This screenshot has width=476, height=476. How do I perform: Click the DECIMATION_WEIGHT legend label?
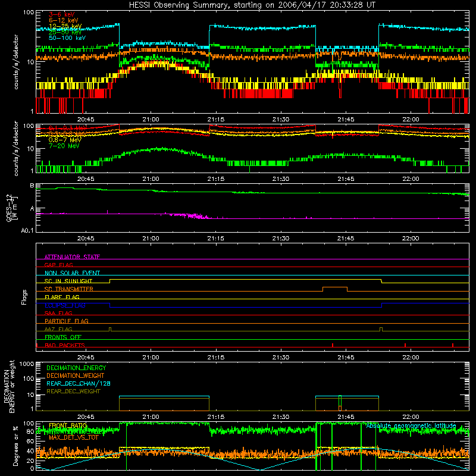tap(76, 376)
